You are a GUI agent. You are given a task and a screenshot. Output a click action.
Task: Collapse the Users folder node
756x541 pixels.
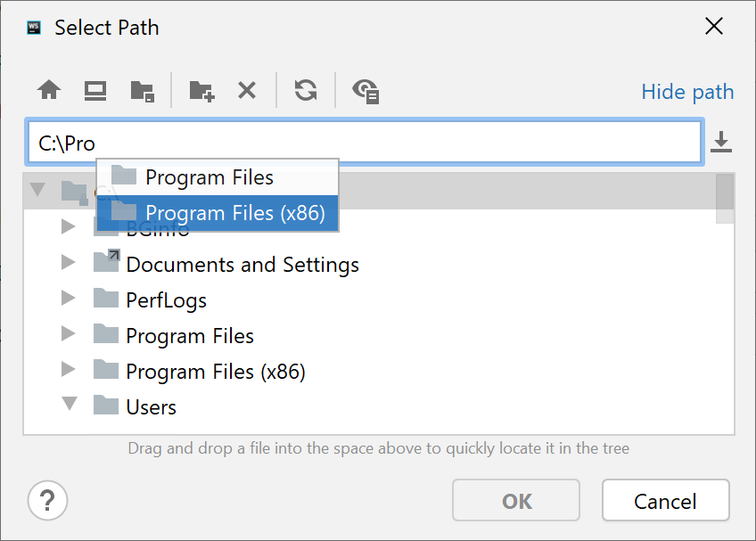[69, 404]
